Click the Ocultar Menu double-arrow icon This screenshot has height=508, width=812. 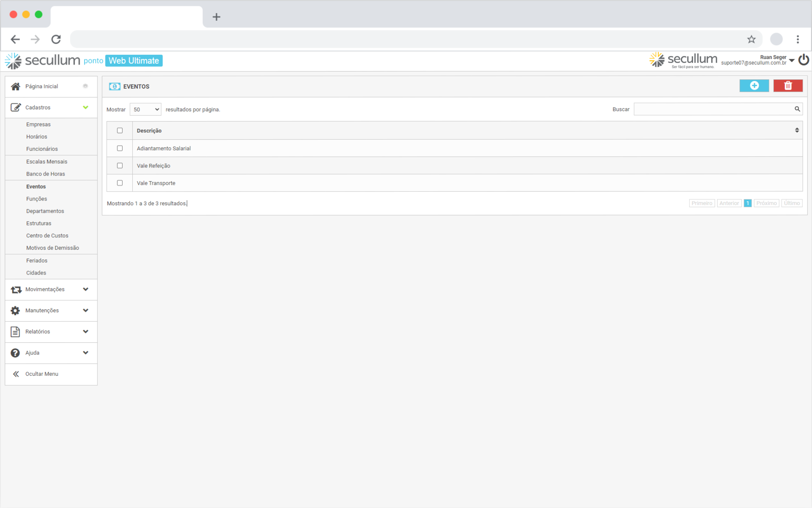(16, 374)
